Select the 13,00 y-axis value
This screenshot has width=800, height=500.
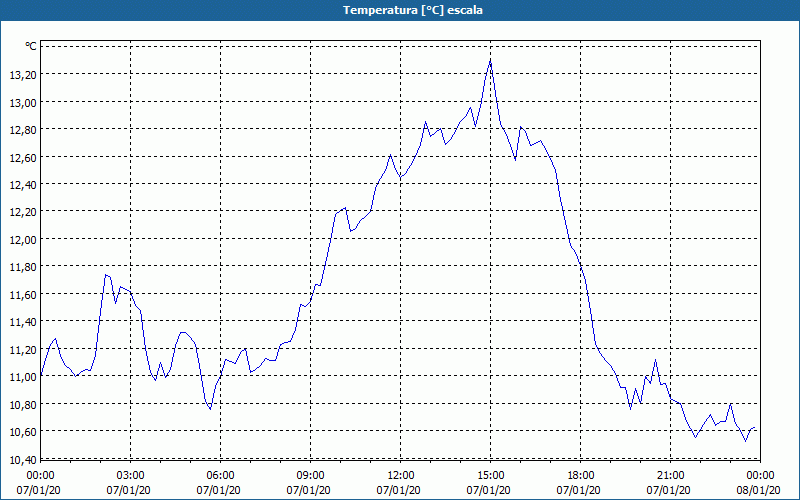pos(23,103)
